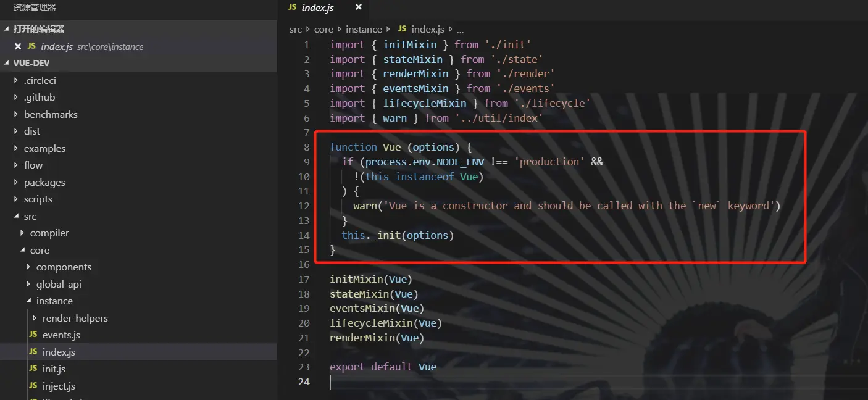Click JS icon beside events.js
Viewport: 868px width, 400px height.
click(33, 335)
